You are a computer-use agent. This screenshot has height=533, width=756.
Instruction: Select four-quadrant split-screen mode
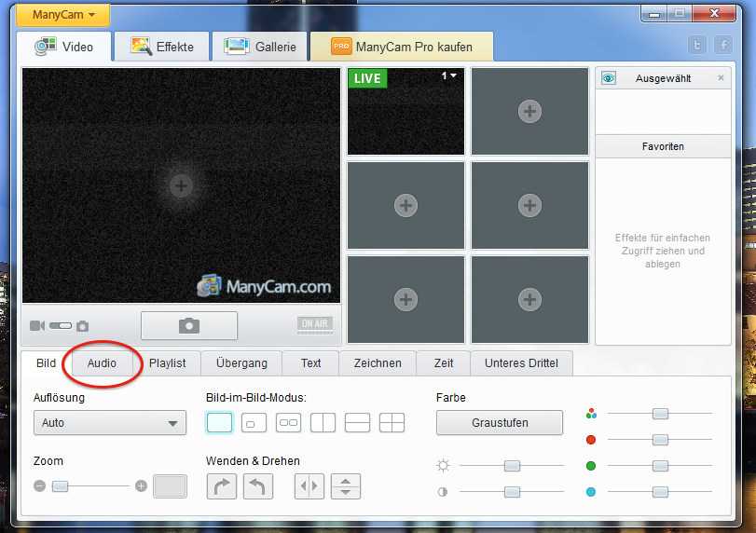pyautogui.click(x=392, y=423)
